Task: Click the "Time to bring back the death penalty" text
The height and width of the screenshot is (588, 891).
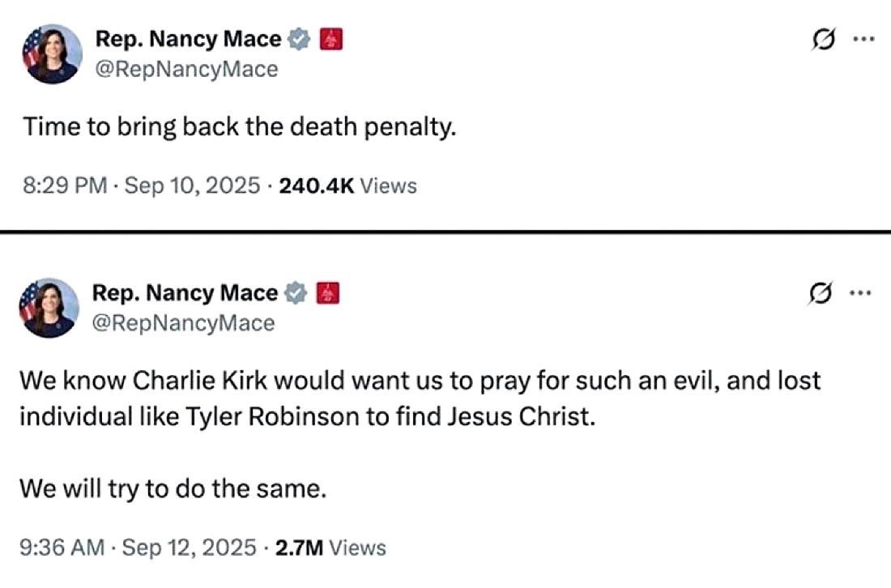Action: point(239,127)
